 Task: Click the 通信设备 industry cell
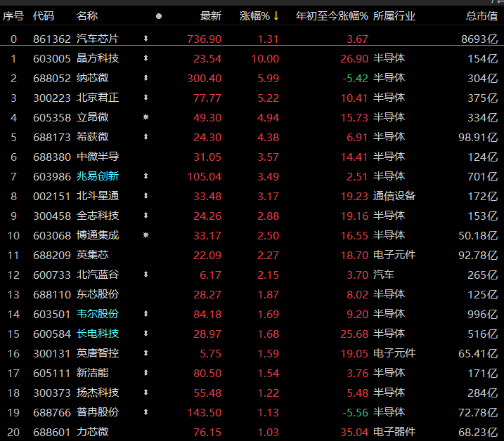point(394,196)
